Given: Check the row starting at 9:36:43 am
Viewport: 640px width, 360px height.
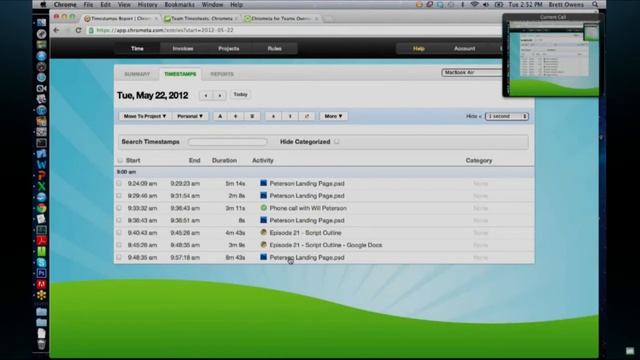Looking at the screenshot, I should (x=119, y=220).
